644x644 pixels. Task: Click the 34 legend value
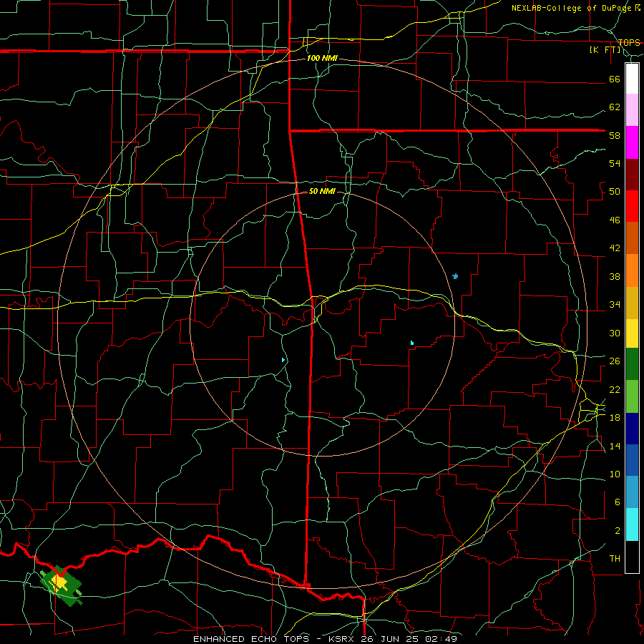click(615, 305)
